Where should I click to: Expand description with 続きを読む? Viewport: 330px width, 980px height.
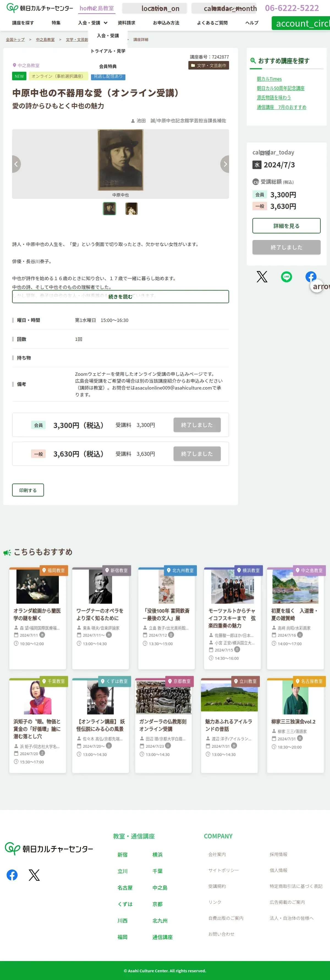[120, 297]
